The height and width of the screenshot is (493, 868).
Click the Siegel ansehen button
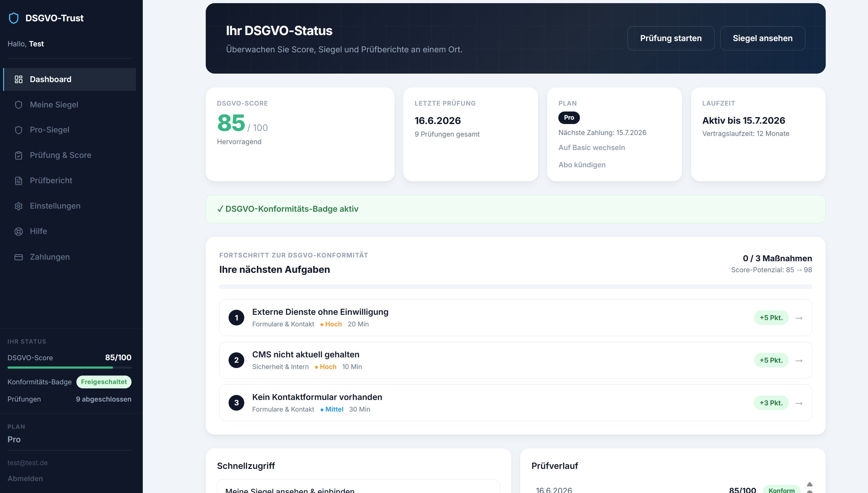coord(762,38)
